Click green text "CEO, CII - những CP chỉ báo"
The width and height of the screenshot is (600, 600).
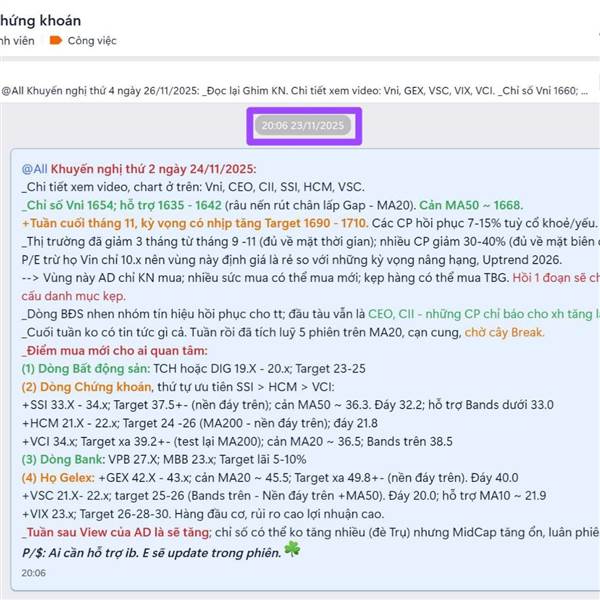point(484,315)
